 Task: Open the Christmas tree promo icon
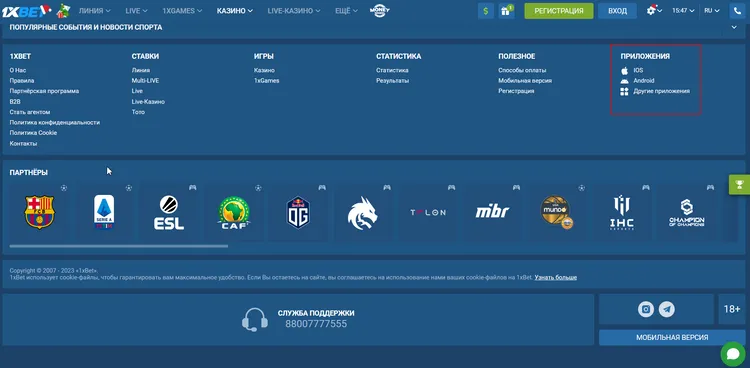coord(63,11)
